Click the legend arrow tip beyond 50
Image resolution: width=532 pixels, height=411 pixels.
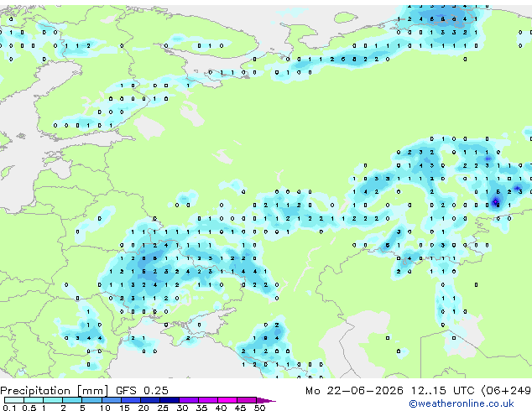point(266,400)
